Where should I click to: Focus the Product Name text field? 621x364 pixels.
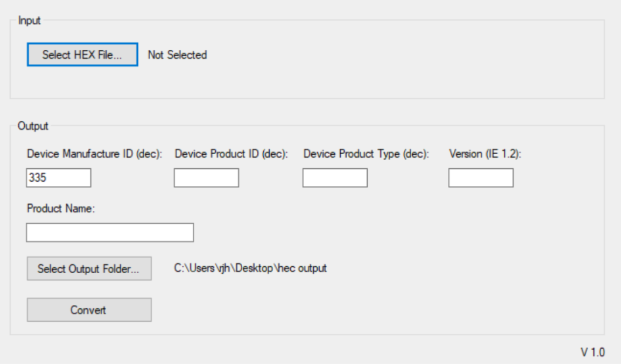pos(110,233)
